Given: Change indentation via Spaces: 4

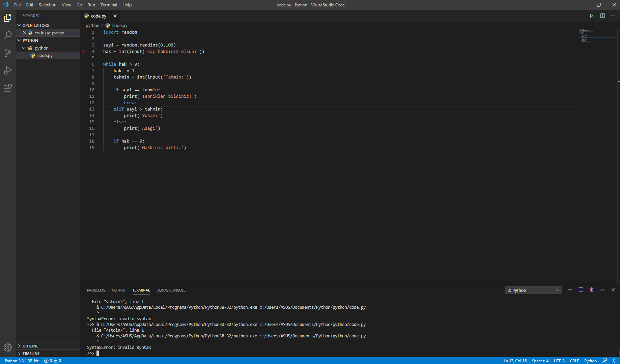Looking at the screenshot, I should point(540,361).
